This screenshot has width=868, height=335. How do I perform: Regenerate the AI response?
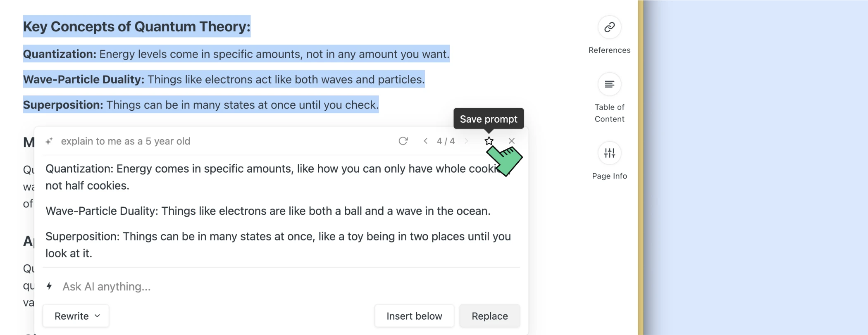403,141
